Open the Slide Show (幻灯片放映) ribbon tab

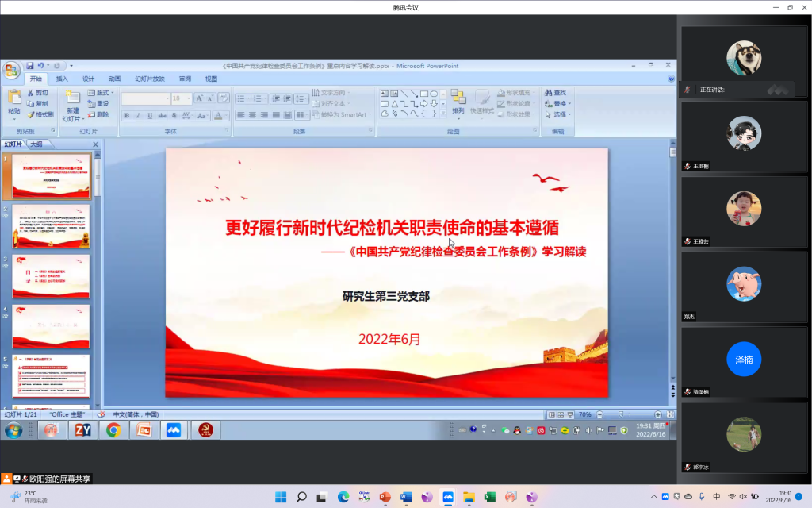pyautogui.click(x=150, y=79)
